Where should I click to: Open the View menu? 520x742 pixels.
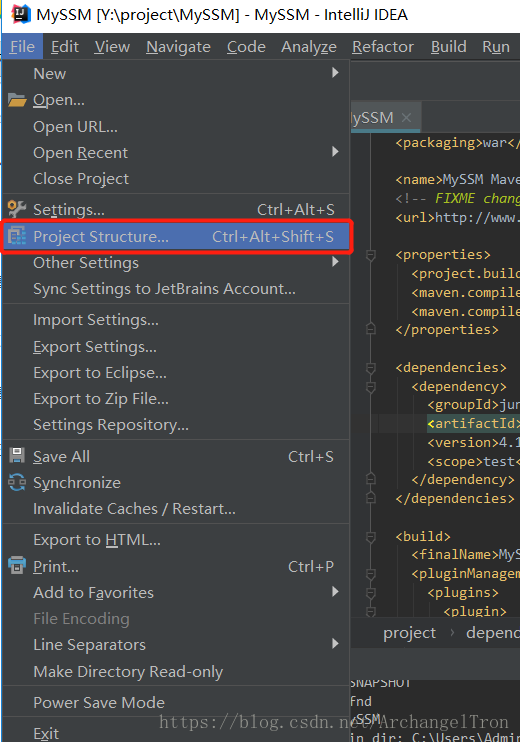(x=112, y=46)
